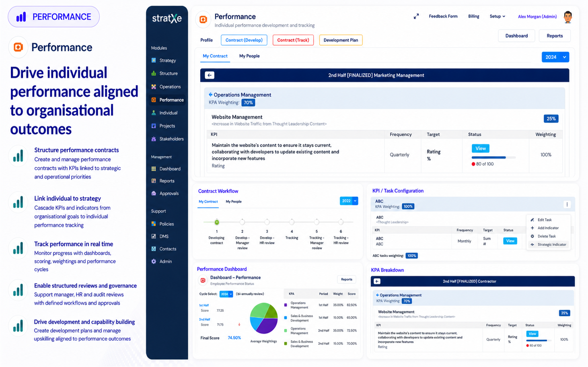
Task: Open the Cycle Select 2024 dropdown
Action: 226,294
